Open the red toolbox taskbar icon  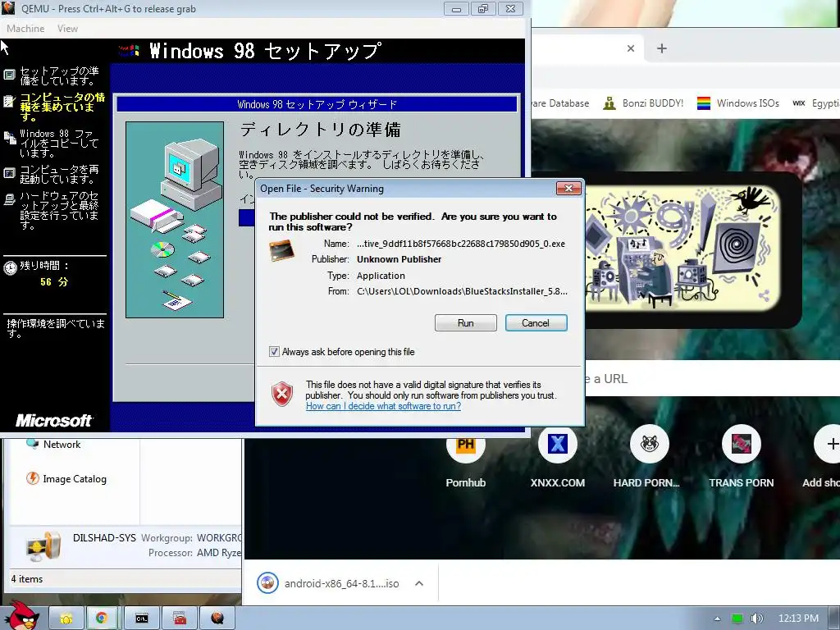coord(180,619)
